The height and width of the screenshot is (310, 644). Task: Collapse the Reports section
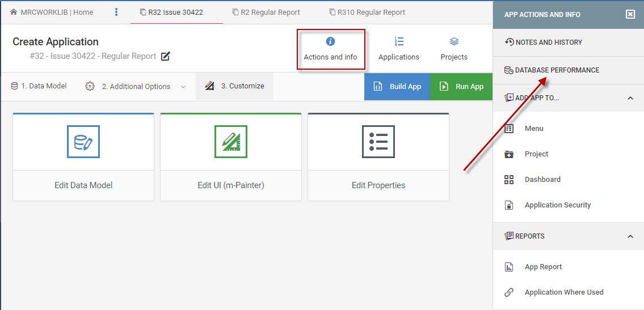click(x=630, y=236)
